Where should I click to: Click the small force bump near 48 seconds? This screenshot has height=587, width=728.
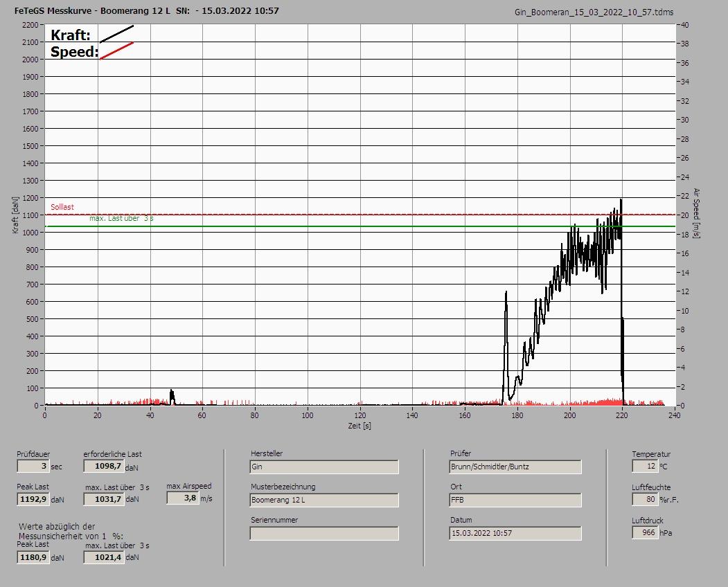(172, 396)
